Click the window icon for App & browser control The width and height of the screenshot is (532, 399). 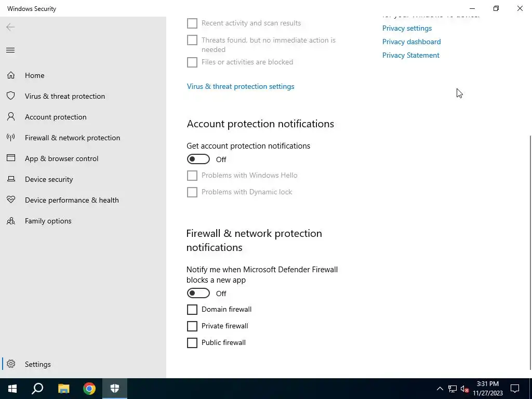(11, 158)
